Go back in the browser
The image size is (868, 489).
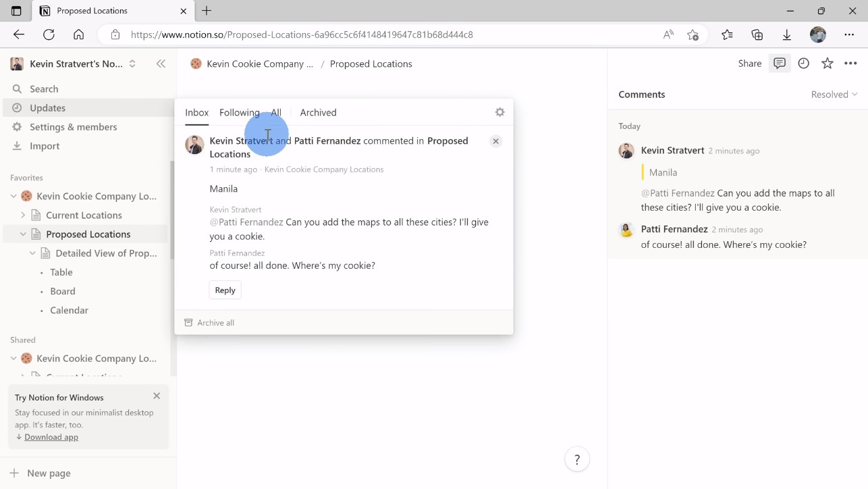tap(19, 34)
